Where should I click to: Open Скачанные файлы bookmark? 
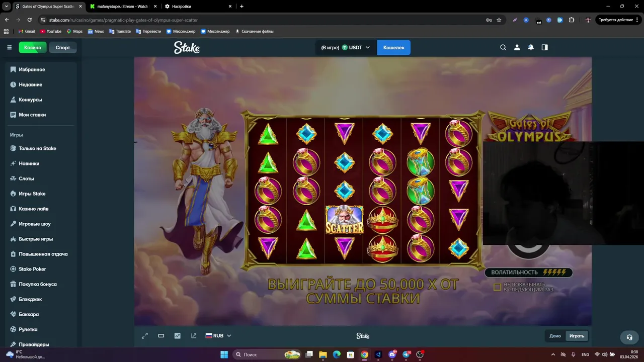pos(254,31)
